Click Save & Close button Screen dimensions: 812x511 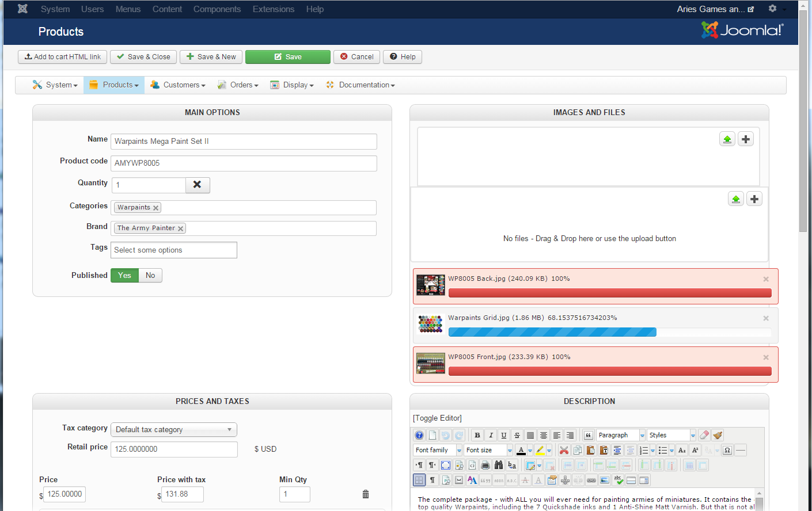point(143,57)
